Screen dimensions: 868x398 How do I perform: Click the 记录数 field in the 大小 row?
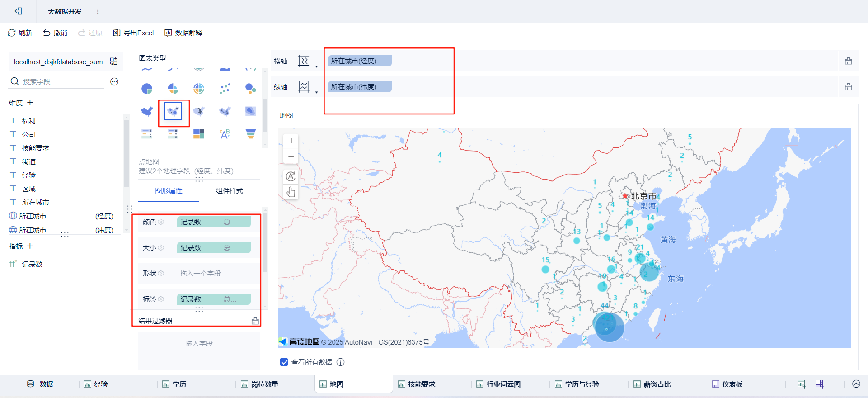tap(214, 248)
